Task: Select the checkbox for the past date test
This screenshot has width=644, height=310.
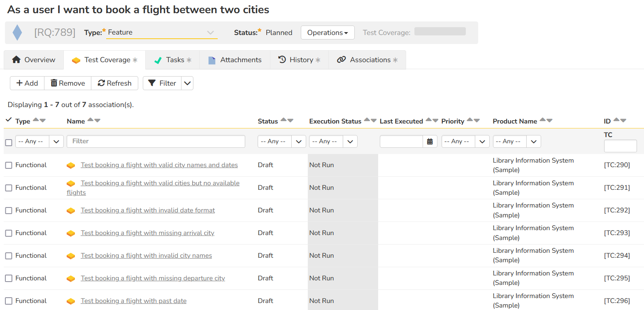Action: (9, 301)
